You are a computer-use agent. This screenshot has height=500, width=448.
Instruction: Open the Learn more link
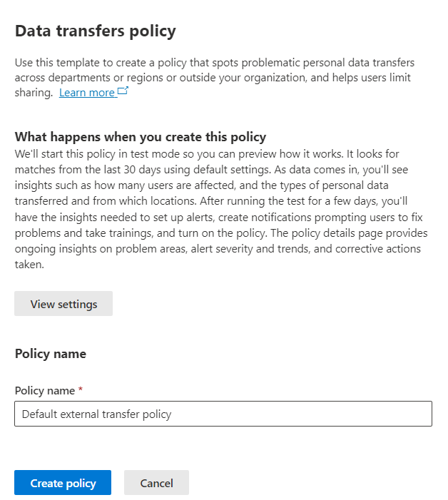click(86, 93)
